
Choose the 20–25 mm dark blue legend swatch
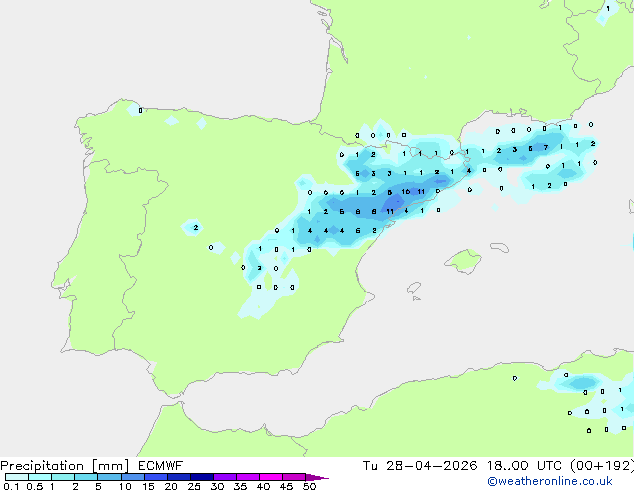click(179, 477)
